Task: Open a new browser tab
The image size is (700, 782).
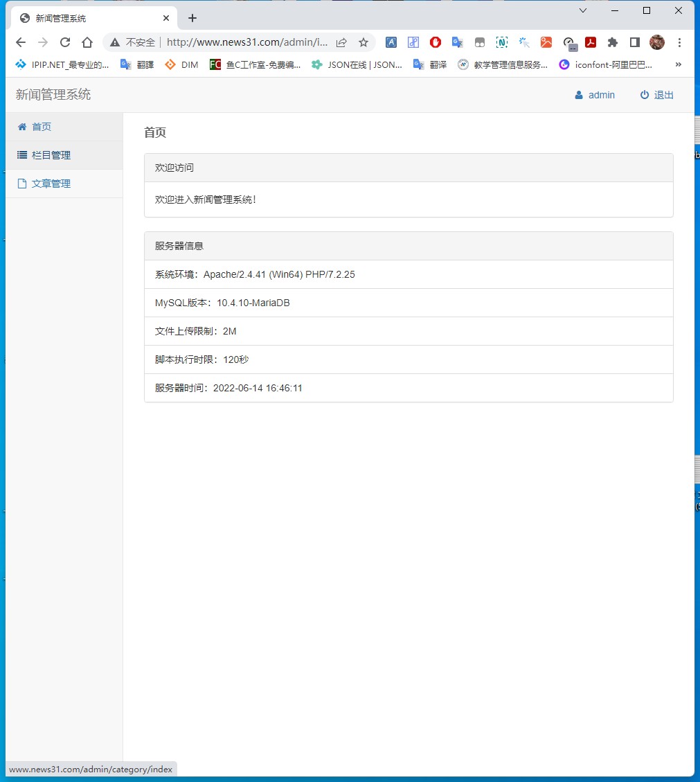Action: pyautogui.click(x=192, y=18)
